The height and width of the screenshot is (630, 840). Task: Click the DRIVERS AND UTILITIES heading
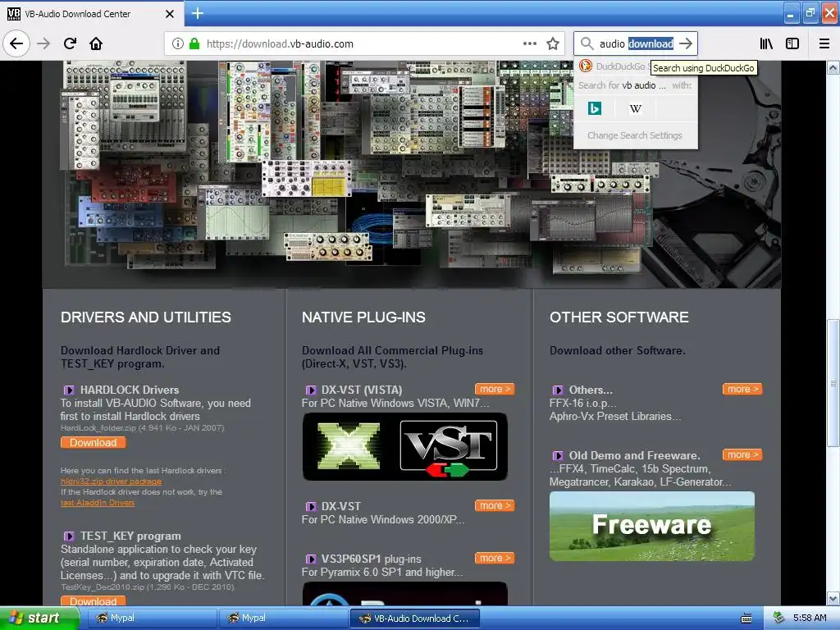point(146,317)
